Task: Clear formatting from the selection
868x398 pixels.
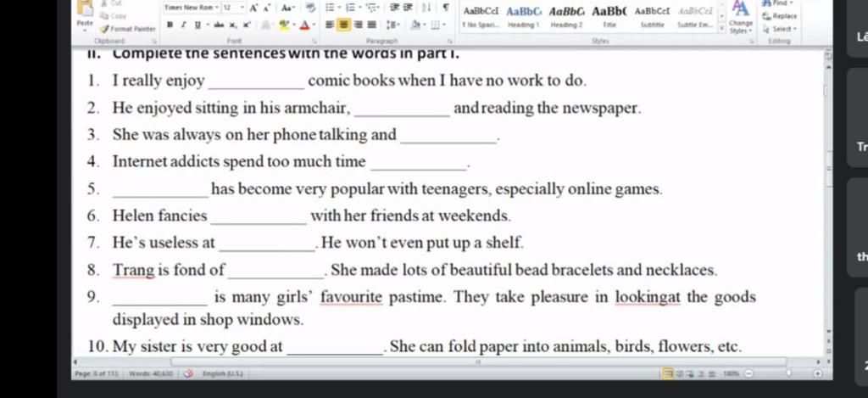Action: tap(311, 8)
